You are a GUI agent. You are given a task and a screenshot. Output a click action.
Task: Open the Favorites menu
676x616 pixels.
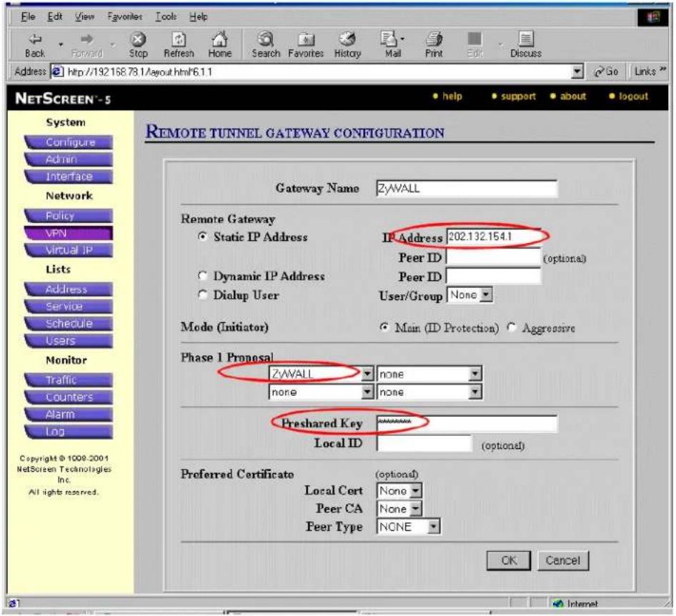point(124,16)
